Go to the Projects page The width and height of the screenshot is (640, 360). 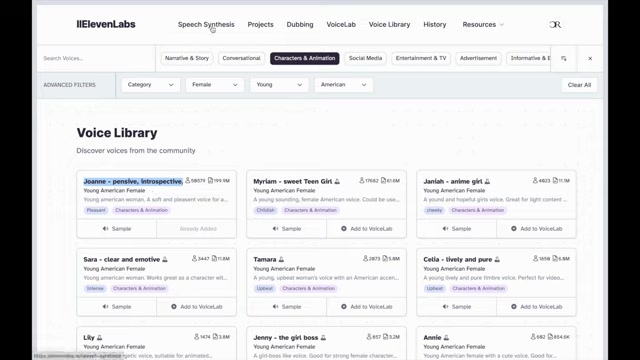[x=260, y=24]
